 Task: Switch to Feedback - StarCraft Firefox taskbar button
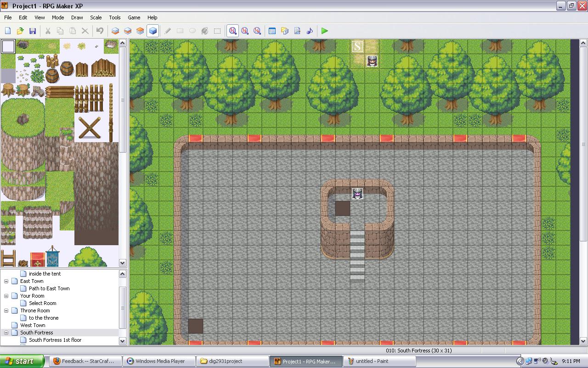[x=86, y=361]
